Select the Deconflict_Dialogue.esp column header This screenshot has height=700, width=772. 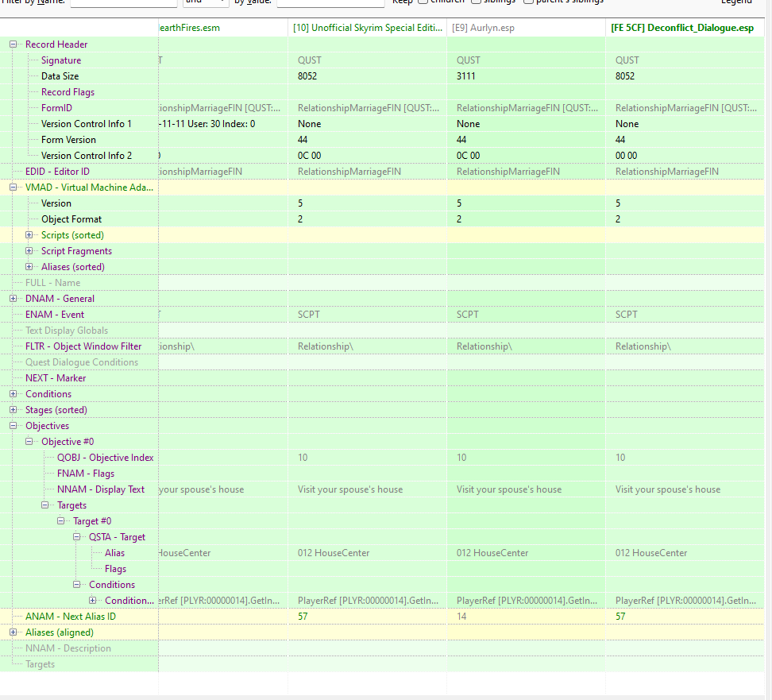point(685,28)
